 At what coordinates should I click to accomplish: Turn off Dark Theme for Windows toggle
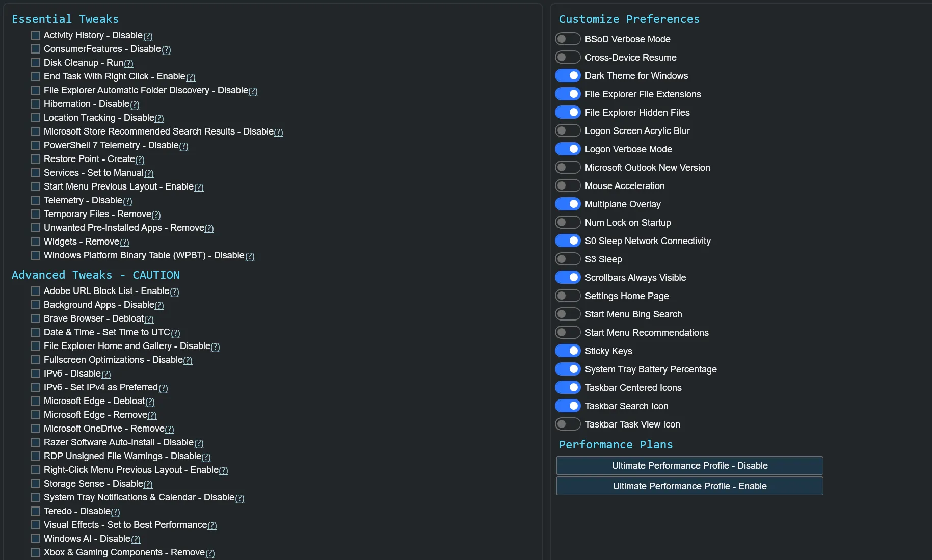tap(568, 76)
